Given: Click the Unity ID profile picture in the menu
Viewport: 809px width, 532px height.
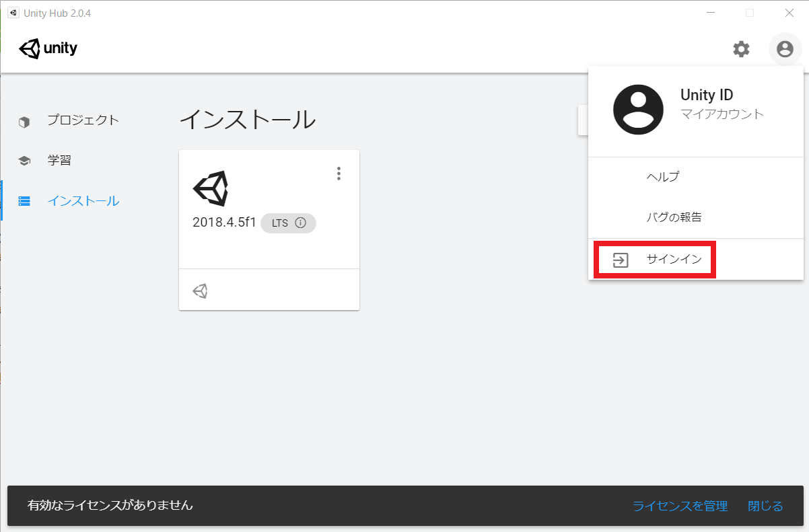Looking at the screenshot, I should (x=638, y=110).
